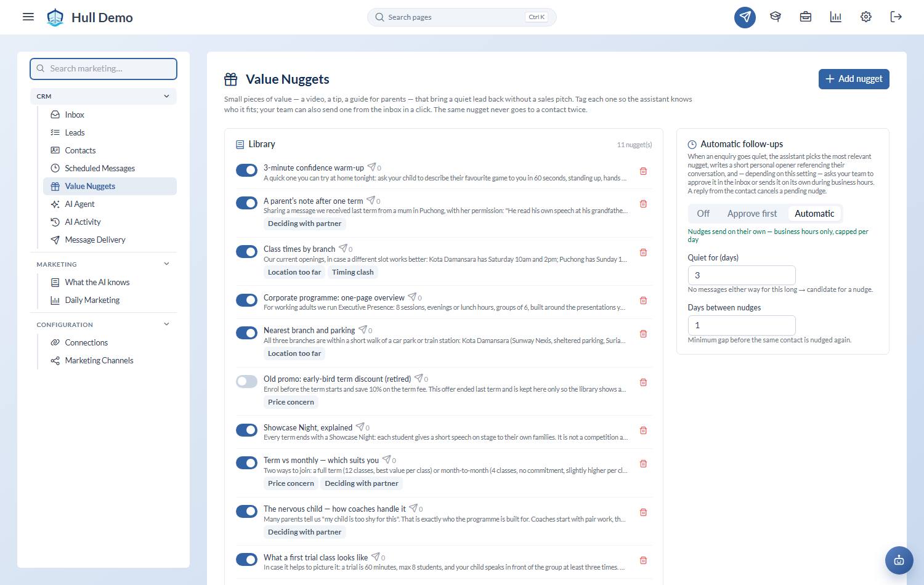
Task: Set automatic follow-ups to Off
Action: [x=703, y=214]
